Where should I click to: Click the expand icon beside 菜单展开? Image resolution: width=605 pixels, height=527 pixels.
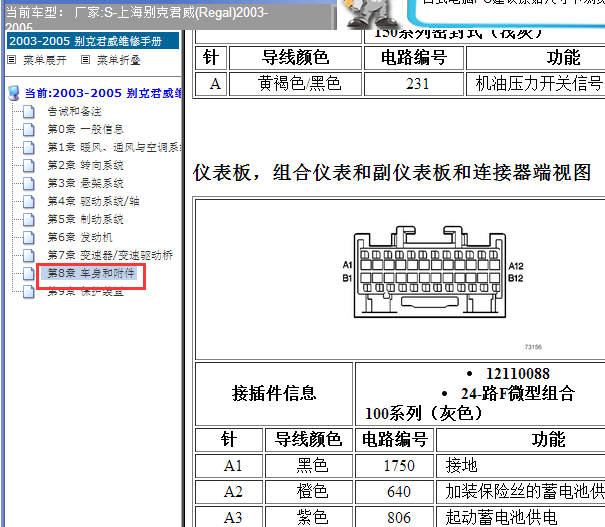point(12,60)
